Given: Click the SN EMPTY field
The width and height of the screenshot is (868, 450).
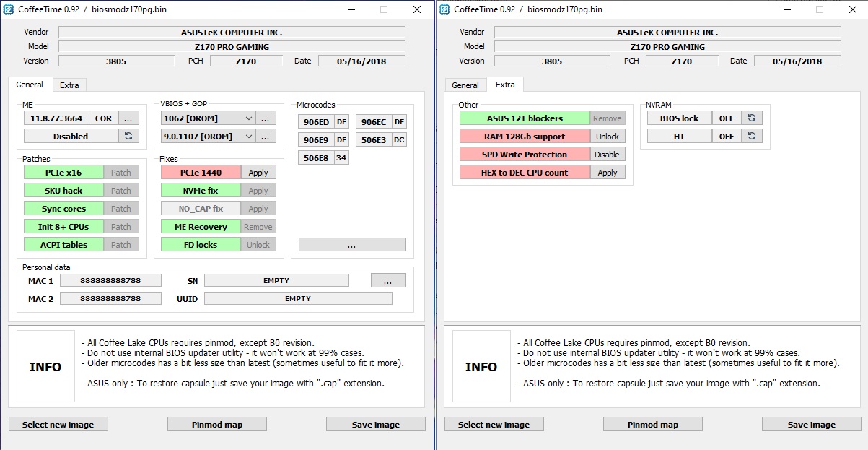Looking at the screenshot, I should coord(276,280).
